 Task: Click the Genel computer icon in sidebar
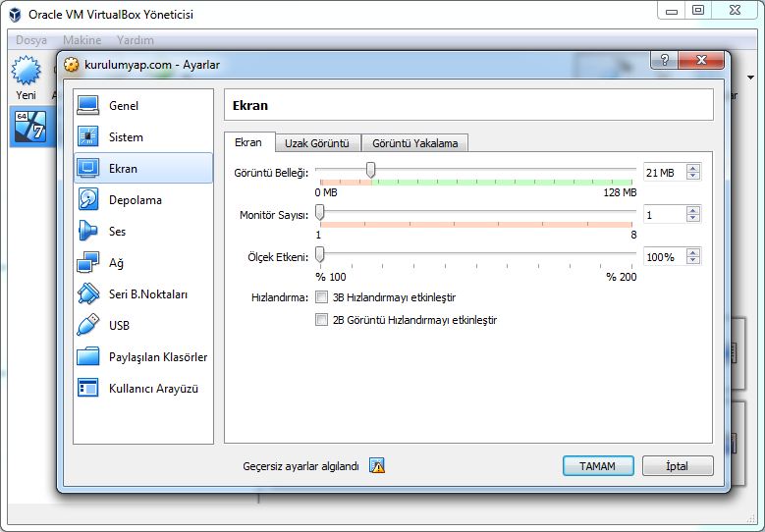[x=88, y=105]
